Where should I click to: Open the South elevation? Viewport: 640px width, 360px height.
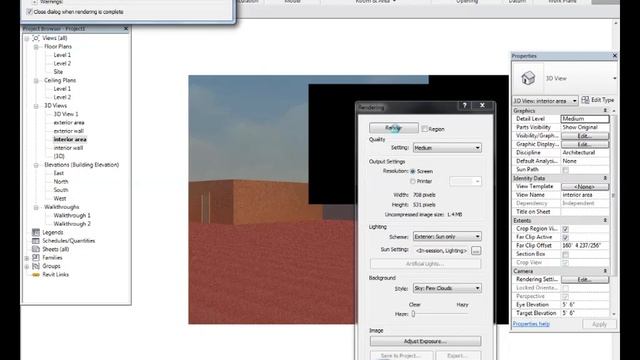coord(61,190)
